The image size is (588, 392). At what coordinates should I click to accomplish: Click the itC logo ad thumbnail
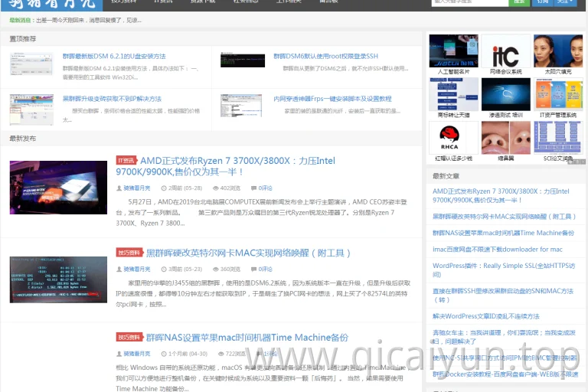[x=505, y=51]
